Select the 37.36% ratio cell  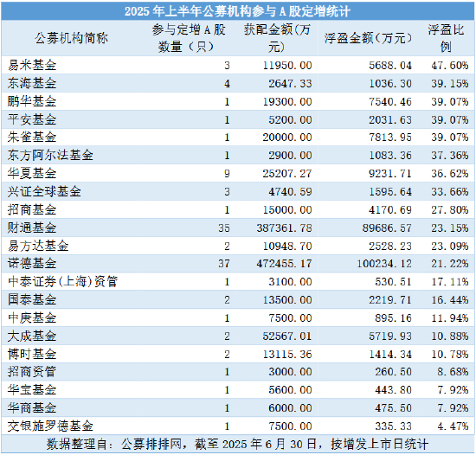point(450,156)
